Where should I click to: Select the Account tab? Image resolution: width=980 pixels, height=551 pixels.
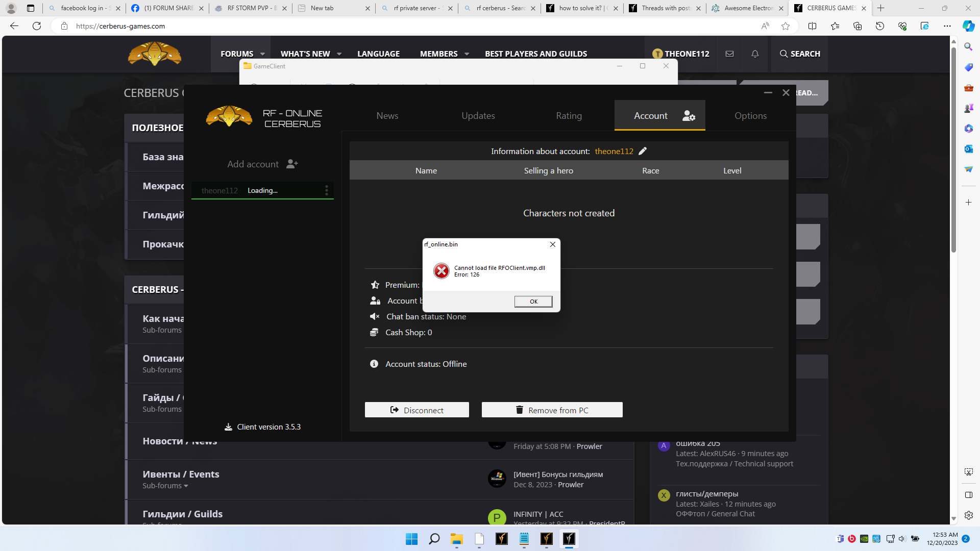[x=660, y=116]
